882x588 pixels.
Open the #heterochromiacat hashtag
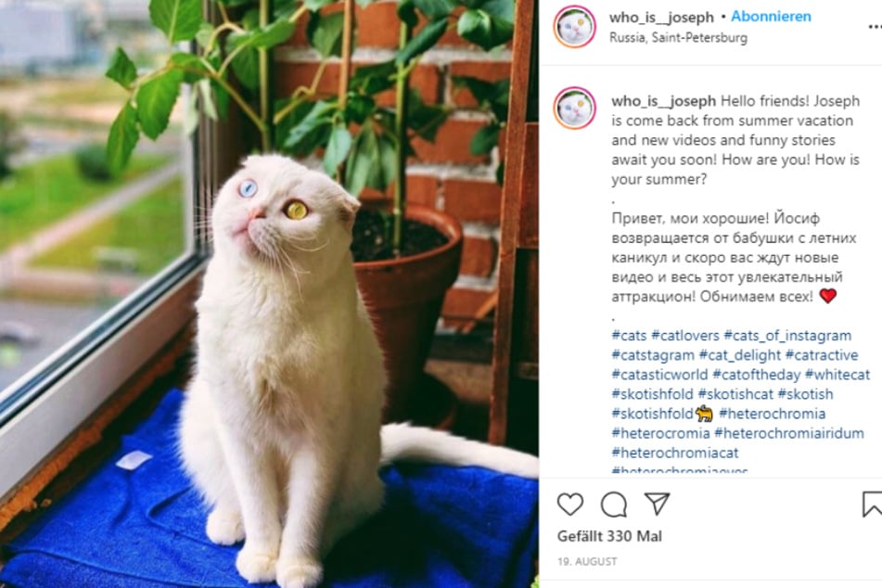675,453
